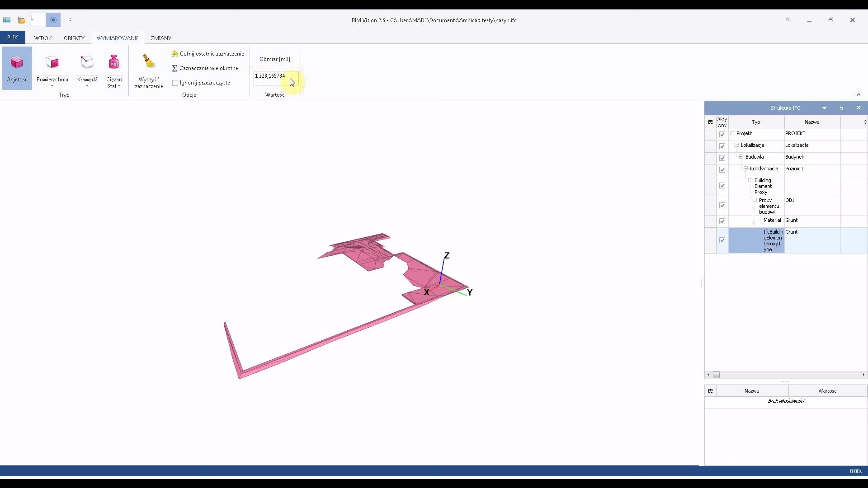
Task: Select the Objętość volume measuring tool
Action: tap(17, 68)
